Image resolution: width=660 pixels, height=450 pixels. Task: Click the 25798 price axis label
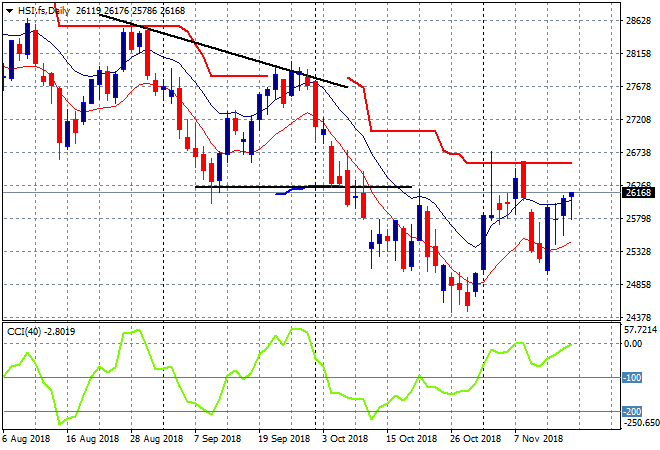point(639,218)
